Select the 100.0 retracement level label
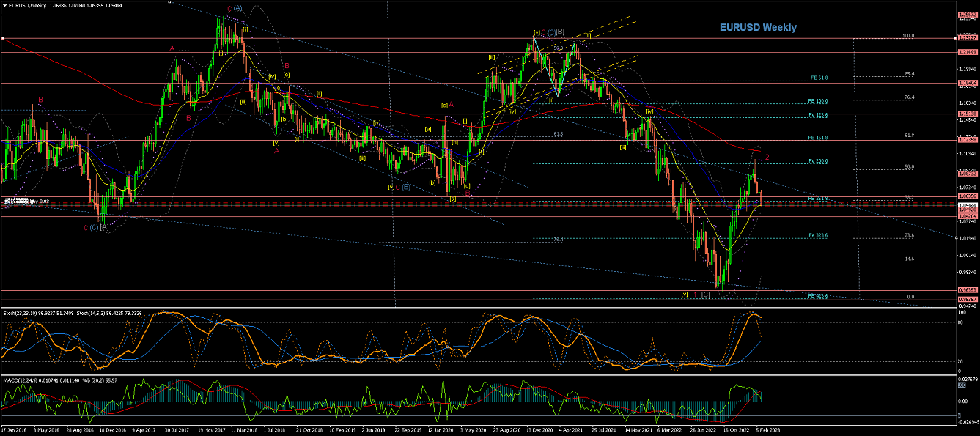 coord(908,35)
